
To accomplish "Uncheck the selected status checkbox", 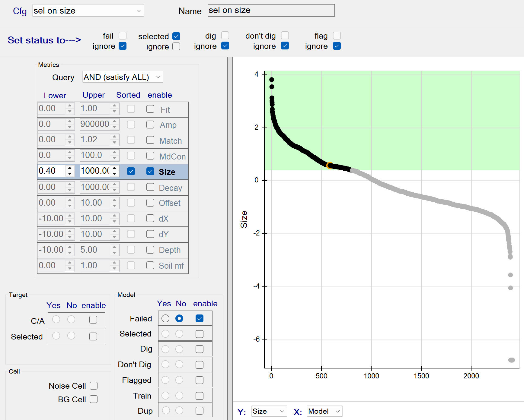I will (176, 36).
